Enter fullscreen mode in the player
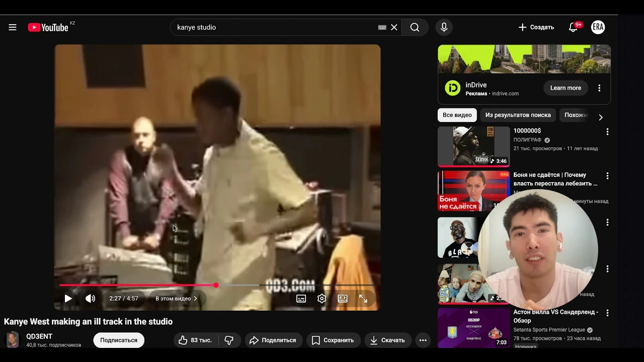644x362 pixels. 363,299
